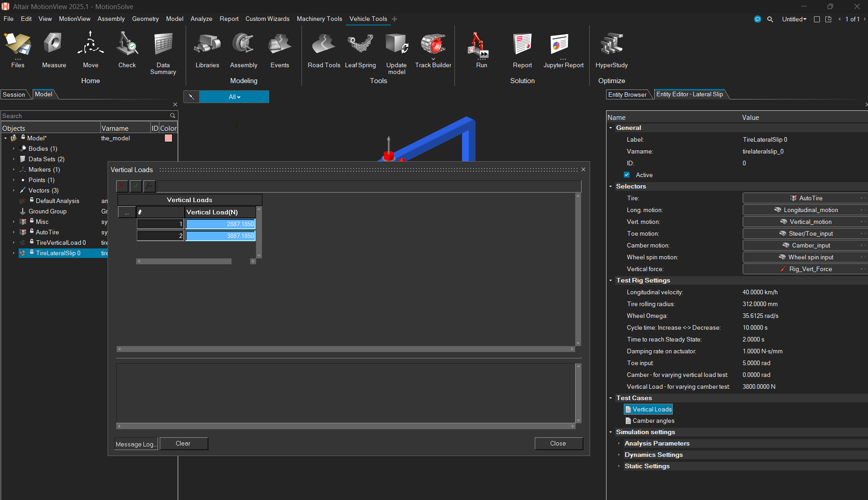
Task: Open the Report tool
Action: pyautogui.click(x=522, y=50)
